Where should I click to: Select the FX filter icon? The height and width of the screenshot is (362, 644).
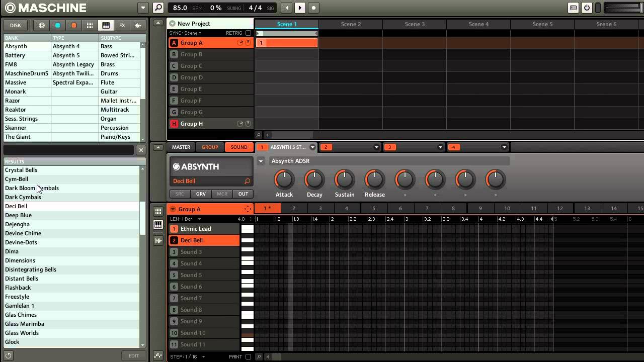pos(122,25)
